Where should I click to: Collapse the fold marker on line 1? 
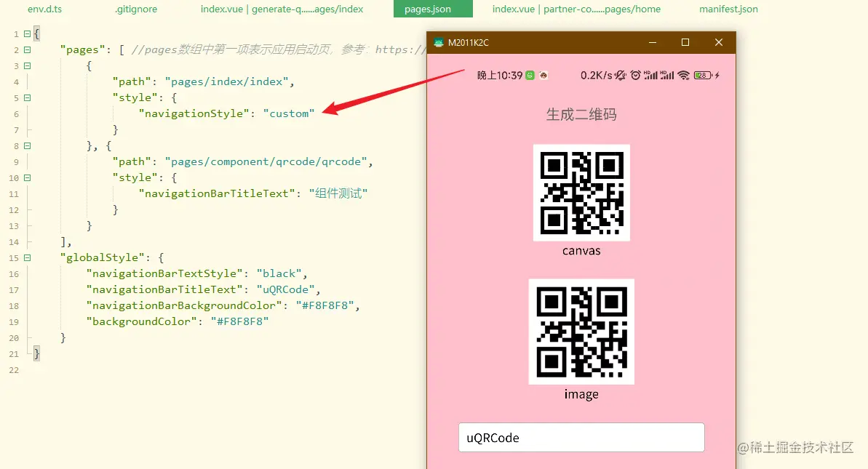(27, 33)
